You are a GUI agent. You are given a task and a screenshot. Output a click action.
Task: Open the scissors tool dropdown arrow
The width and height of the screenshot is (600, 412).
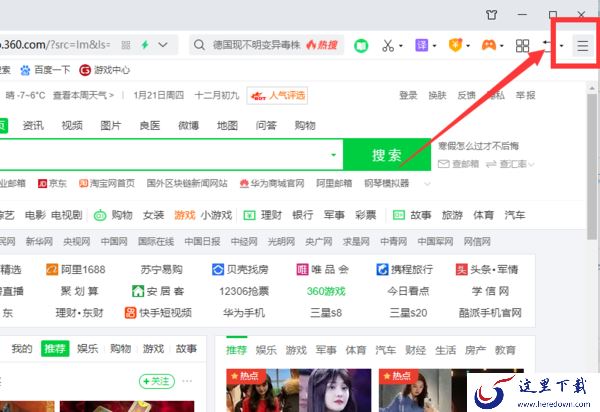pos(401,46)
